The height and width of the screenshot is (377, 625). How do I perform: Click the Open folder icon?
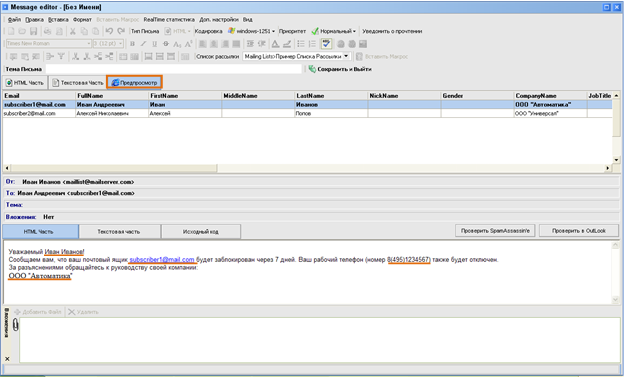coord(22,31)
